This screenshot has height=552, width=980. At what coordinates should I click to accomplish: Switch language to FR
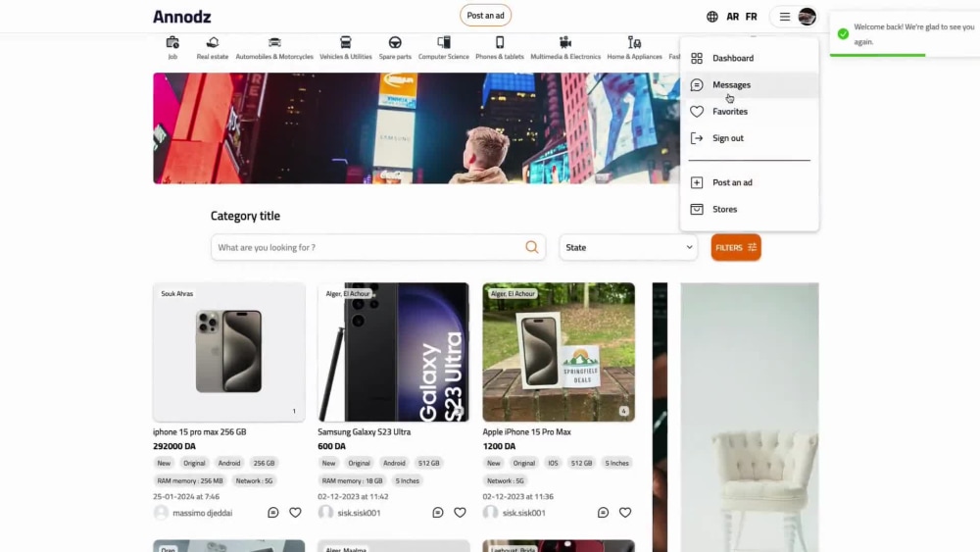pyautogui.click(x=752, y=17)
